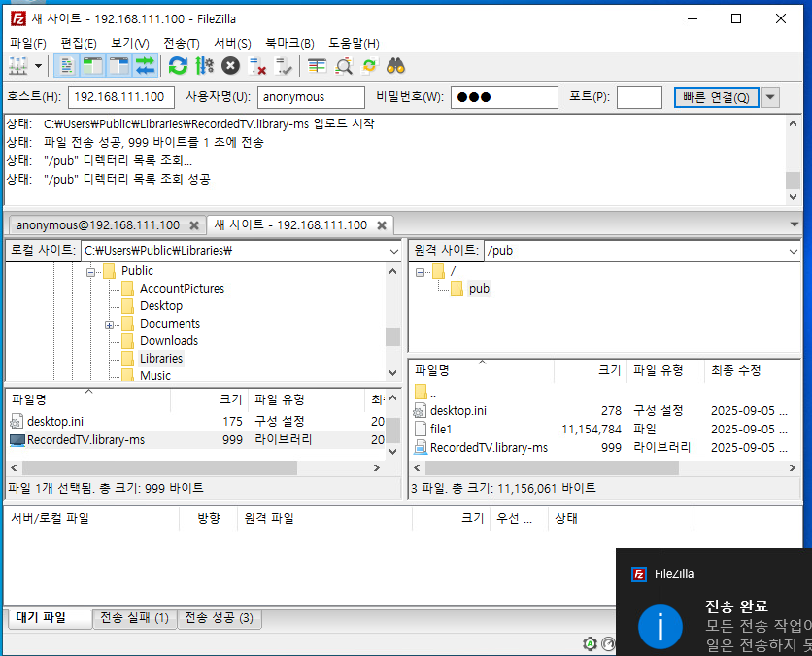Close the anonymous@192.168.111.100 tab

(x=194, y=225)
